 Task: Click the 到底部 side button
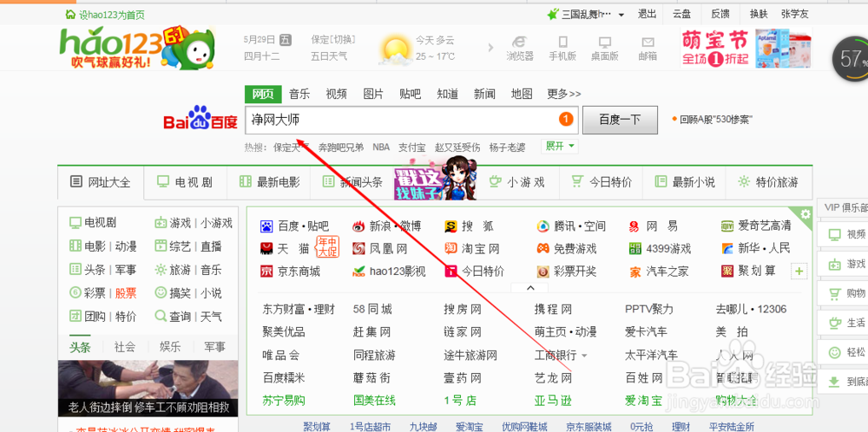pos(843,381)
